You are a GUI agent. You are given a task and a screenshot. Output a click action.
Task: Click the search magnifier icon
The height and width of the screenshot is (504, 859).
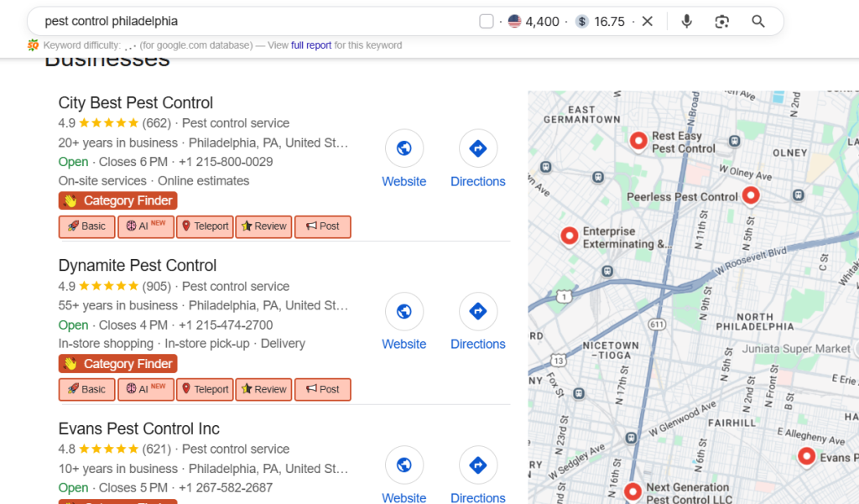757,21
